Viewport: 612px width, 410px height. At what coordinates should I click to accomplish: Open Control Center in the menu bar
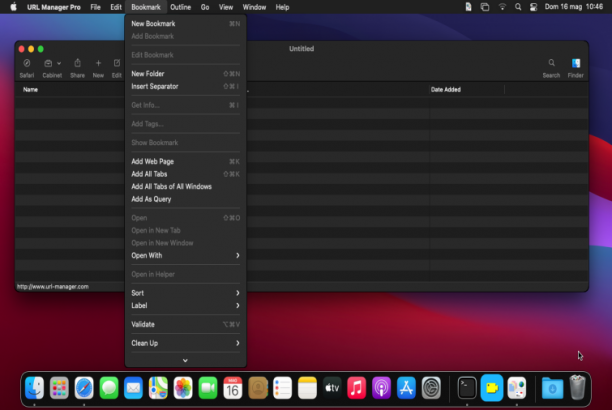(533, 7)
